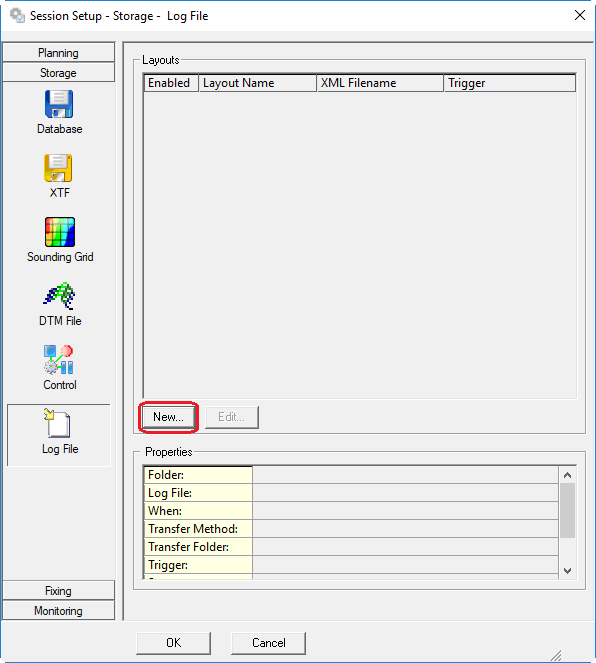Click the Enabled column header
This screenshot has height=663, width=596.
point(171,83)
